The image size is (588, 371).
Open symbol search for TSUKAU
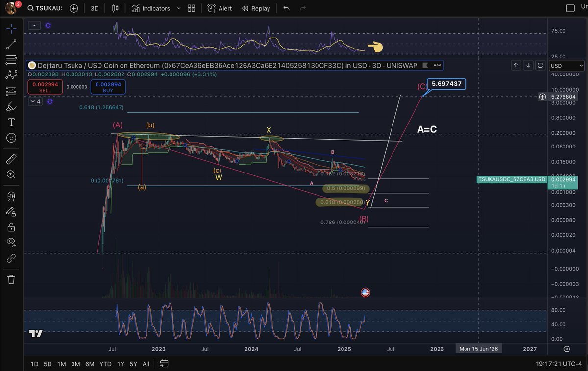tap(45, 8)
